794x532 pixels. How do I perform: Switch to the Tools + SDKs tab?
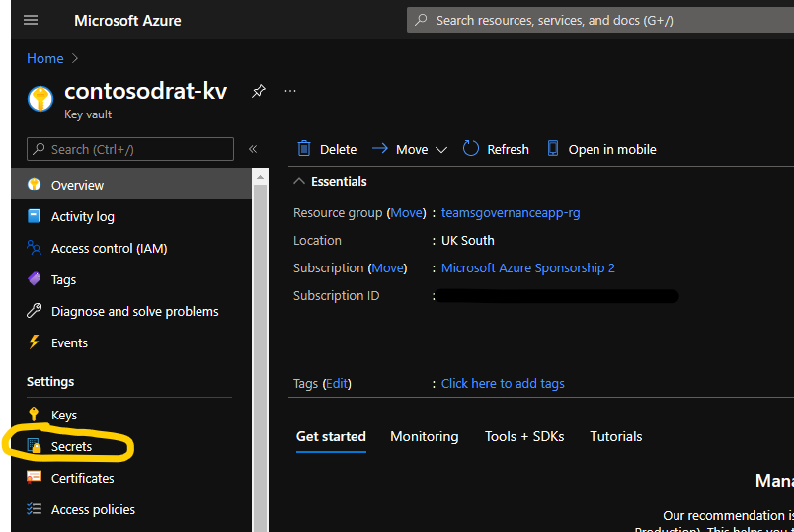(524, 436)
